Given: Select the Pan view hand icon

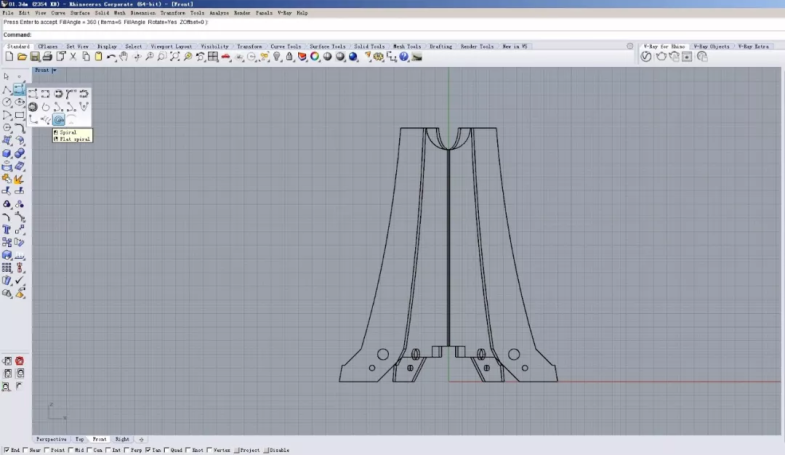Looking at the screenshot, I should [123, 57].
